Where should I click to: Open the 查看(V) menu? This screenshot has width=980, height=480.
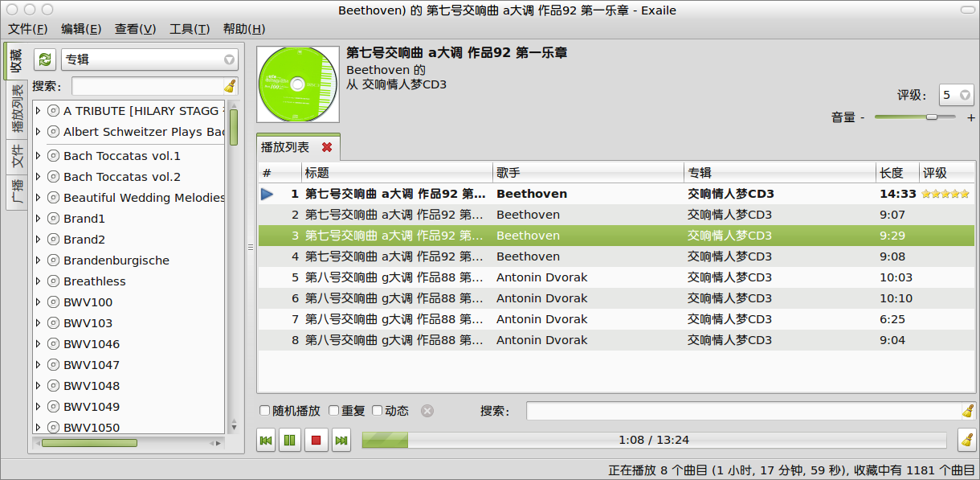135,29
